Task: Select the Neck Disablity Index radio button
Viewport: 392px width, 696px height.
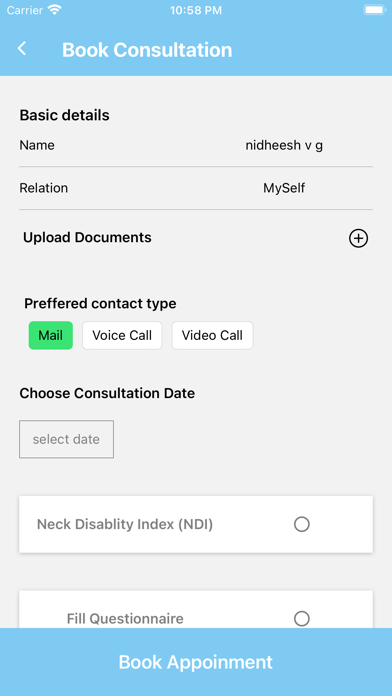Action: click(x=301, y=524)
